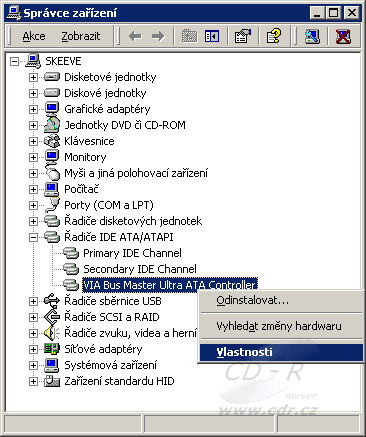The width and height of the screenshot is (366, 437).
Task: Select the Secondary IDE Channel device
Action: tap(140, 269)
